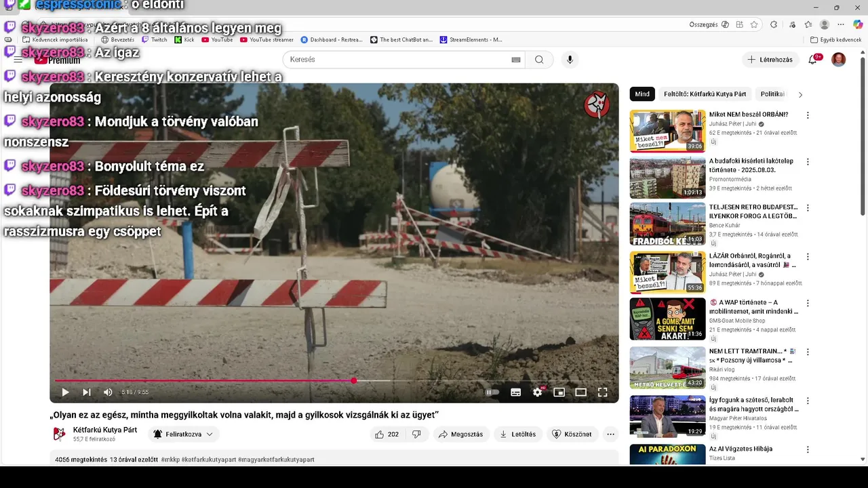Screen dimensions: 868x488
Task: Open YouTube notifications bell
Action: tap(813, 60)
